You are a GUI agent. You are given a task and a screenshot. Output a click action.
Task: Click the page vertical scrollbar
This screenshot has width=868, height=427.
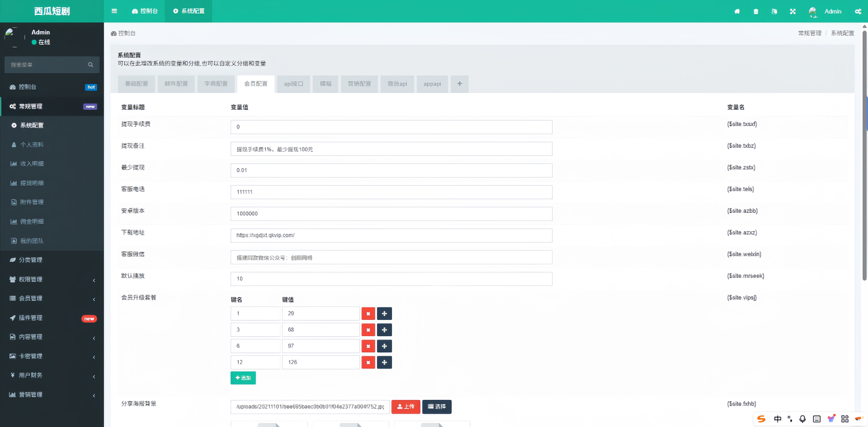pos(864,156)
